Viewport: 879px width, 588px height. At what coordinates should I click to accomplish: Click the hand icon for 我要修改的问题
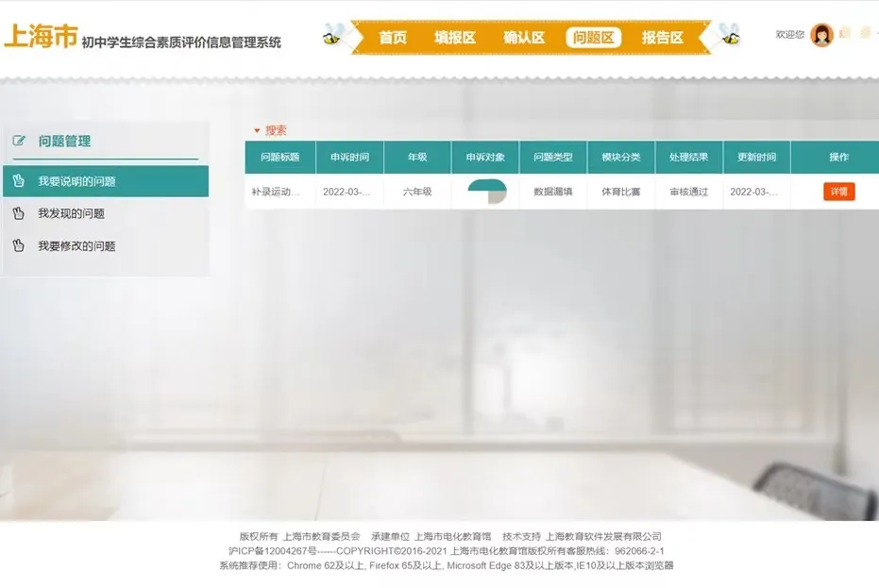[x=17, y=245]
